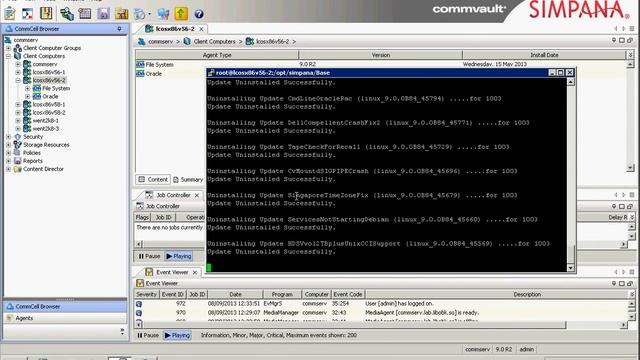
Task: Open the Help question mark icon
Action: (x=199, y=14)
